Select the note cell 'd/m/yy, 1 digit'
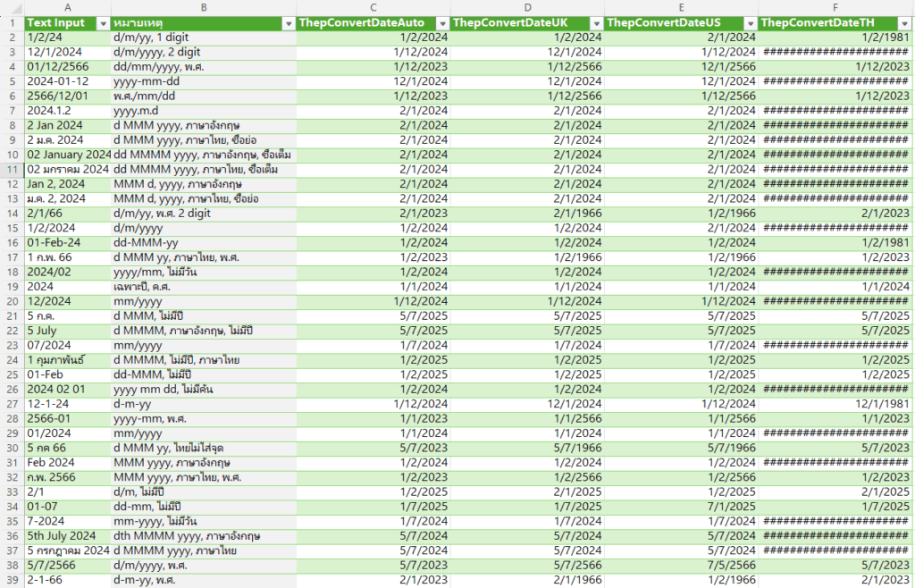This screenshot has height=588, width=915. coord(204,38)
